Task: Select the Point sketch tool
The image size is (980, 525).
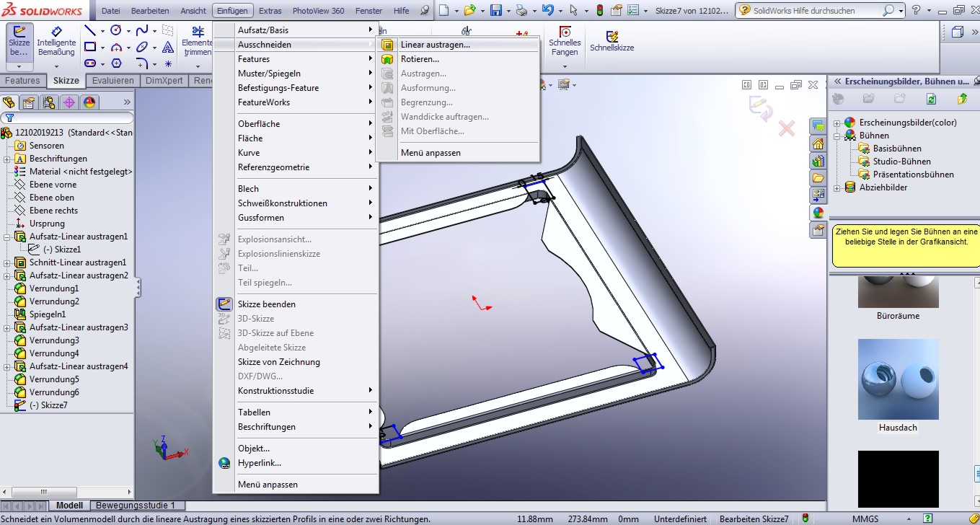Action: point(168,63)
